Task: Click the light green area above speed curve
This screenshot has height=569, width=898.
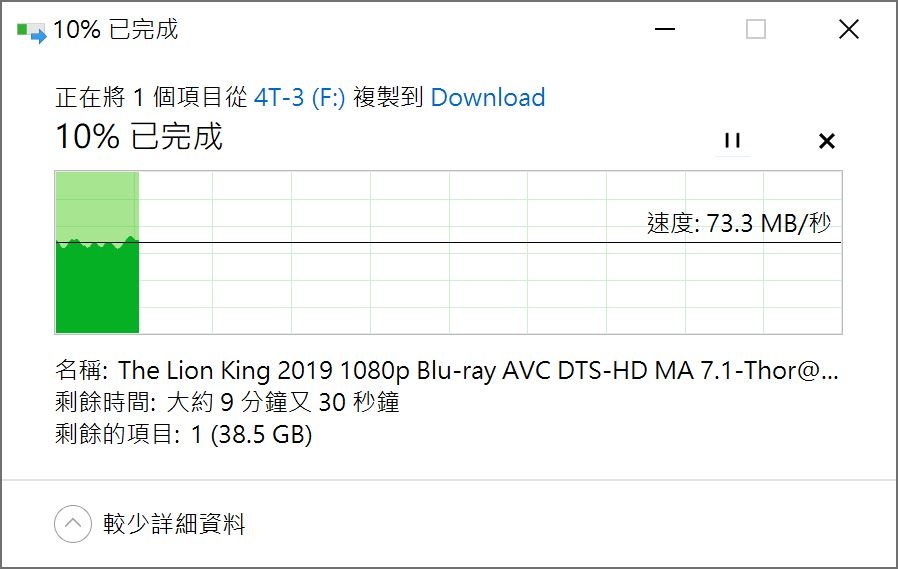Action: click(97, 203)
